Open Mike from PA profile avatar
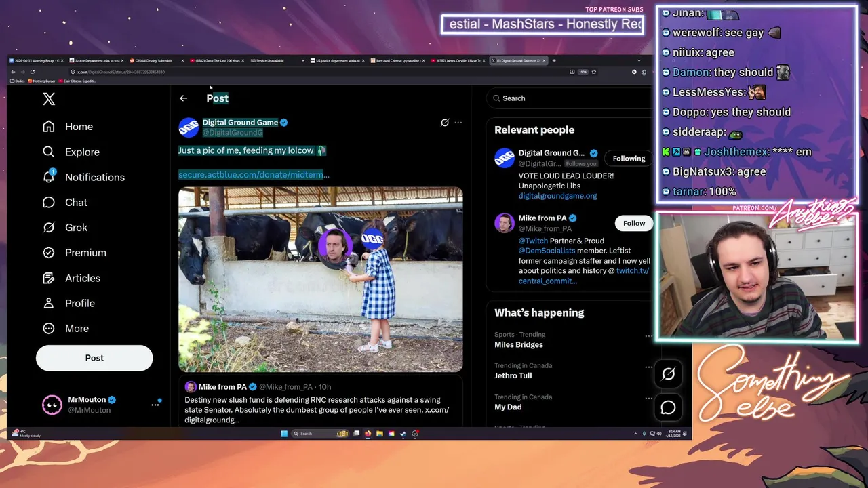The width and height of the screenshot is (868, 488). click(505, 222)
